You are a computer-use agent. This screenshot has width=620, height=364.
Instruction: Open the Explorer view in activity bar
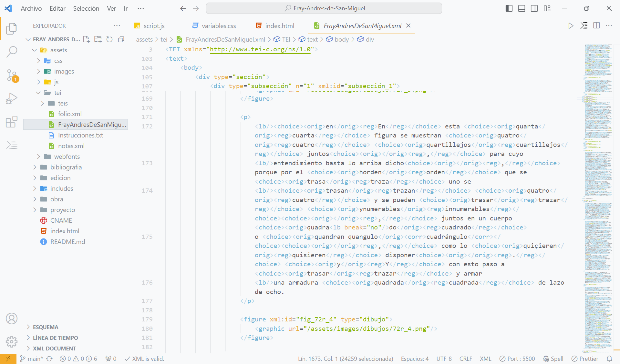coord(11,28)
